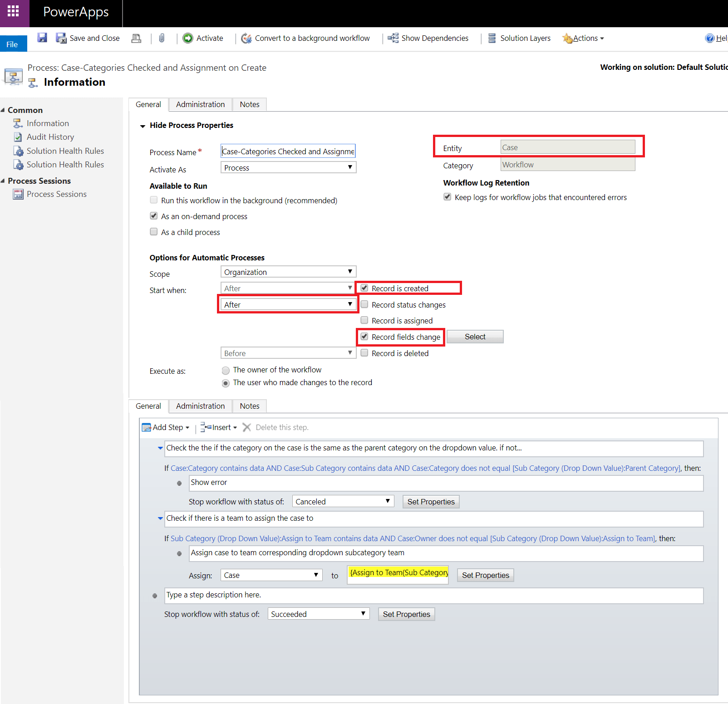Open the Assign dropdown showing Case
This screenshot has height=704, width=728.
[x=271, y=575]
